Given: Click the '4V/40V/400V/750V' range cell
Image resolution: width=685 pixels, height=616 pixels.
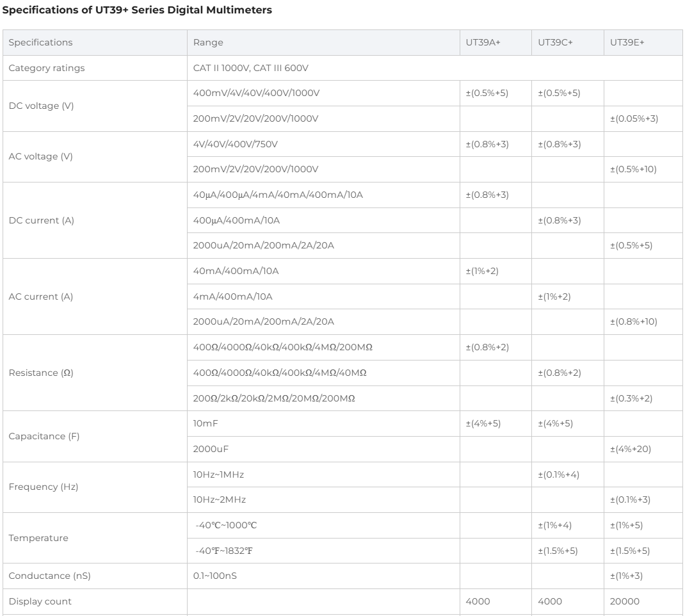Looking at the screenshot, I should pyautogui.click(x=323, y=144).
